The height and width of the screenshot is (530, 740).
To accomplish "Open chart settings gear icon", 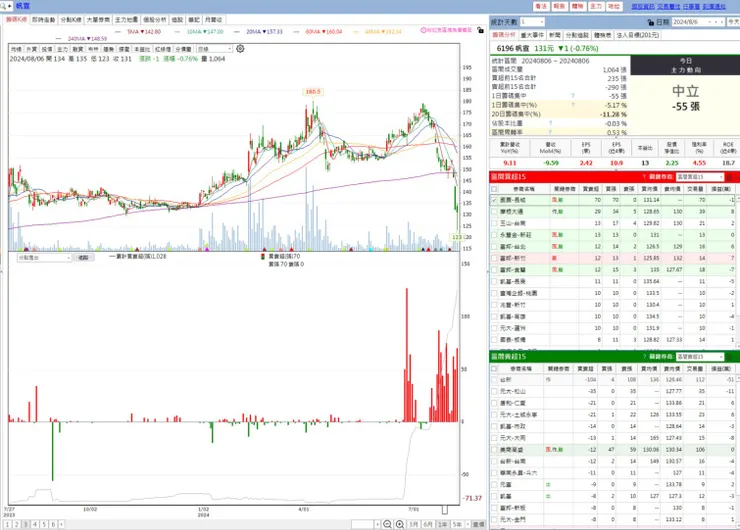I will coord(240,49).
